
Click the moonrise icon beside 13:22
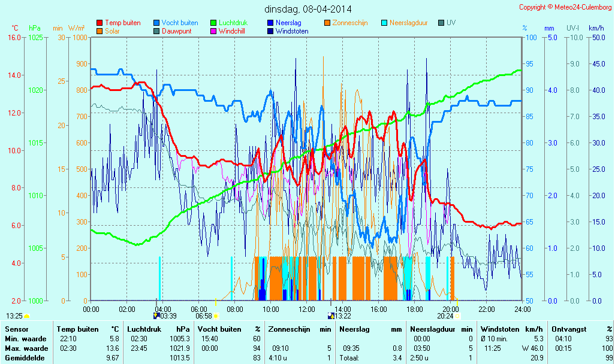click(331, 316)
